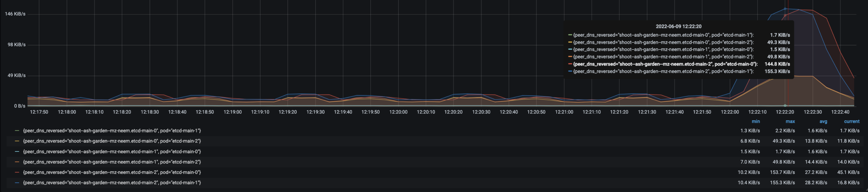Click the green color line of the etcd-main-0 / pod etcd-main-1 legend entry

coord(17,131)
